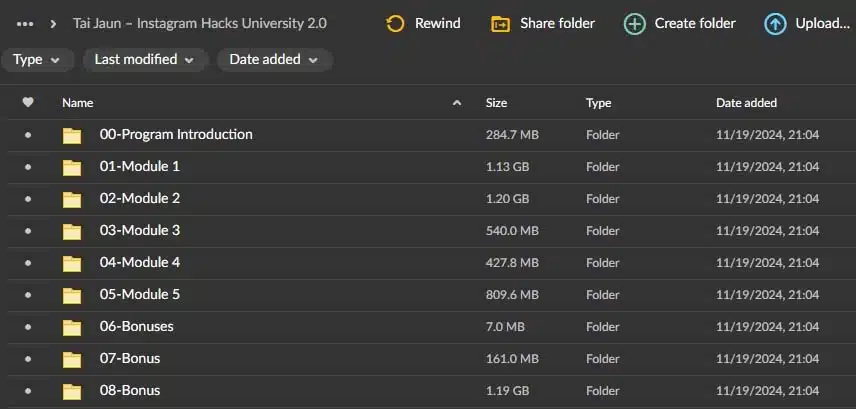This screenshot has height=409, width=856.
Task: Toggle favorite dot for 05-Module 5
Action: [28, 295]
